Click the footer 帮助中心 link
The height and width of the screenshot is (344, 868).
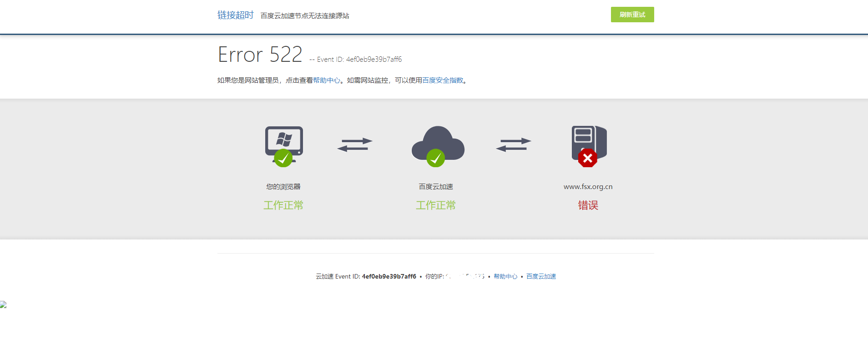[x=505, y=276]
